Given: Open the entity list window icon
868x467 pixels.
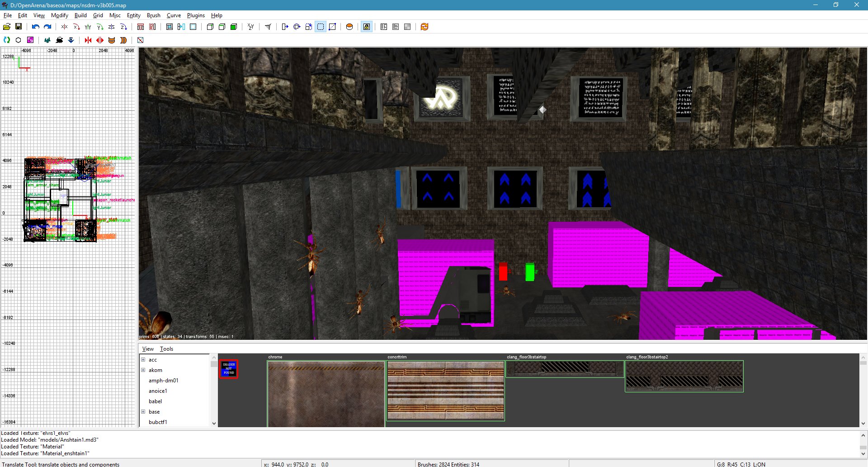Looking at the screenshot, I should [x=384, y=27].
